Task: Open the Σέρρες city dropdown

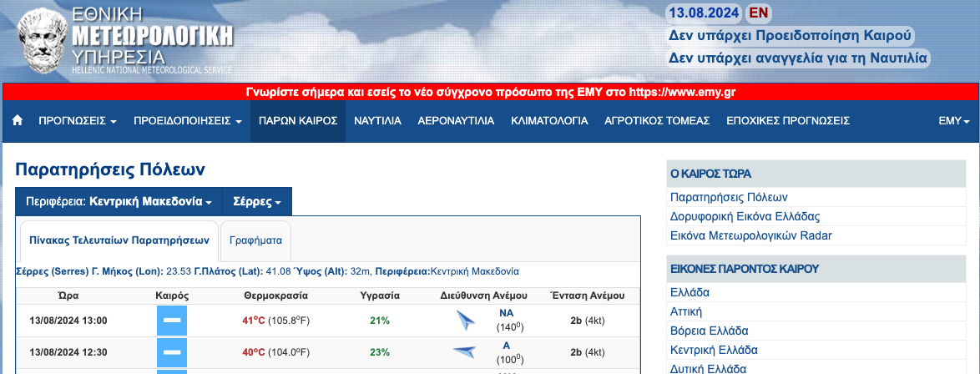Action: point(257,202)
